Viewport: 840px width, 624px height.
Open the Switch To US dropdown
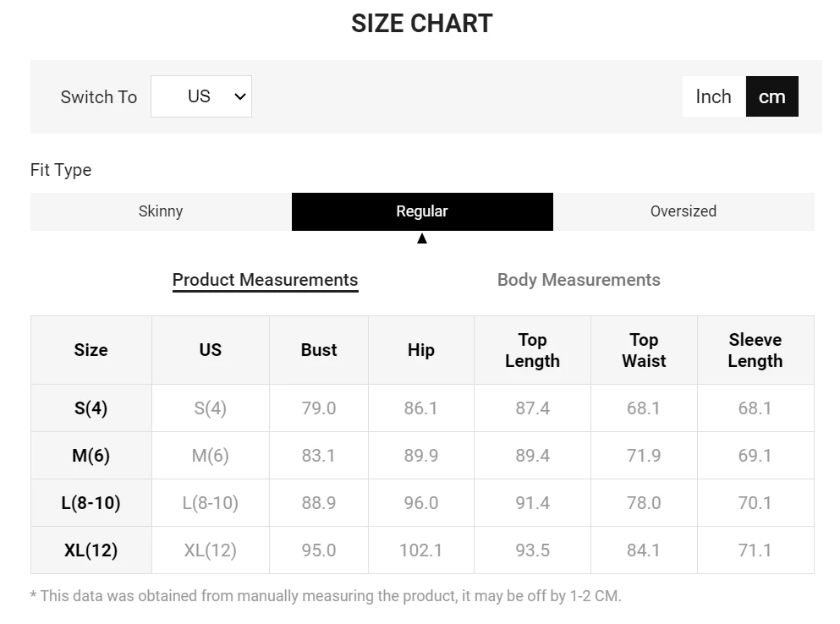click(201, 96)
